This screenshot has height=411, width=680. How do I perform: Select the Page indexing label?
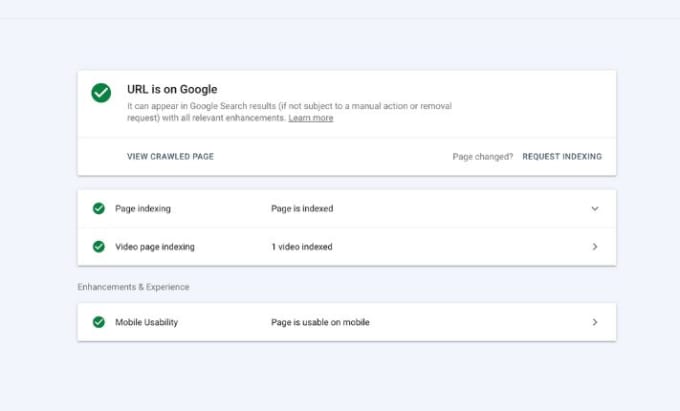point(143,209)
